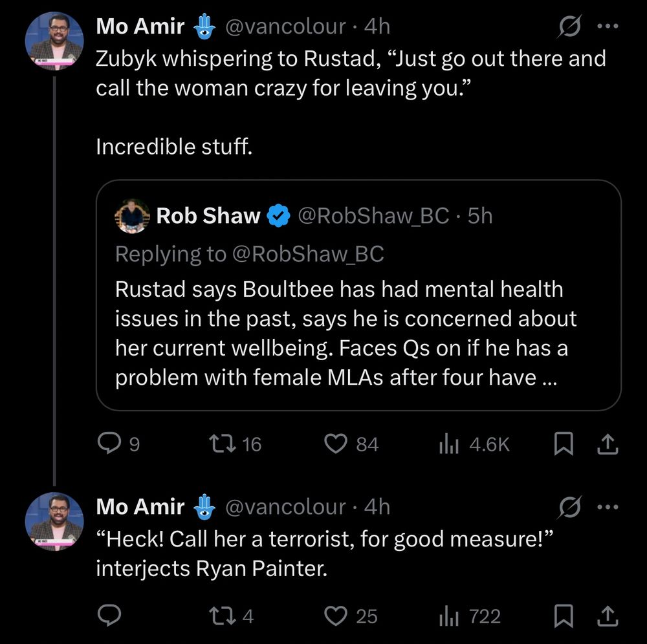Bookmark the first Mo Amir tweet
Image resolution: width=647 pixels, height=644 pixels.
(563, 444)
